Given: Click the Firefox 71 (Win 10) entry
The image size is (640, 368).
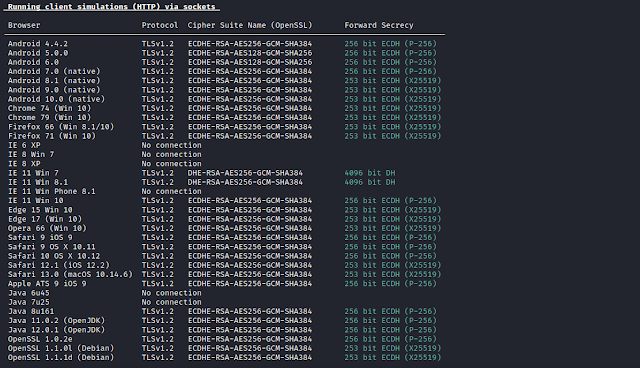Looking at the screenshot, I should click(x=52, y=136).
